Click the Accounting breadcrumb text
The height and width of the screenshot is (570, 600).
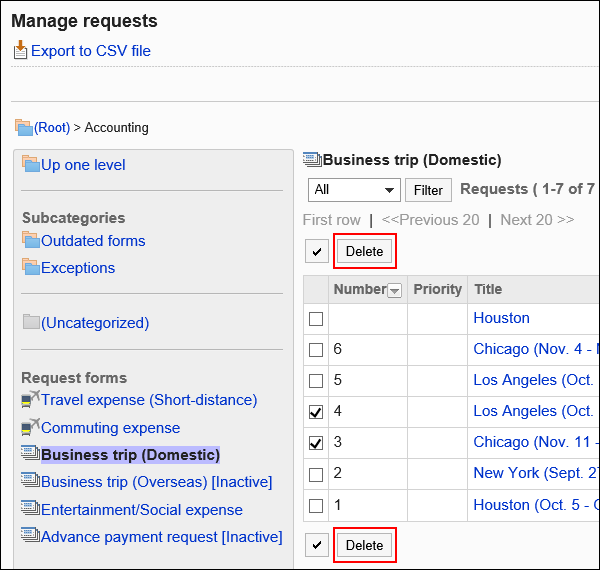(116, 127)
